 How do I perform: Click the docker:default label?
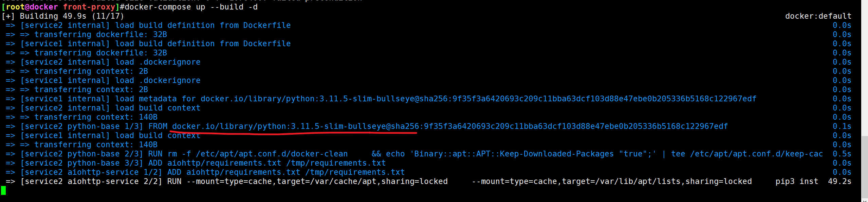click(818, 16)
